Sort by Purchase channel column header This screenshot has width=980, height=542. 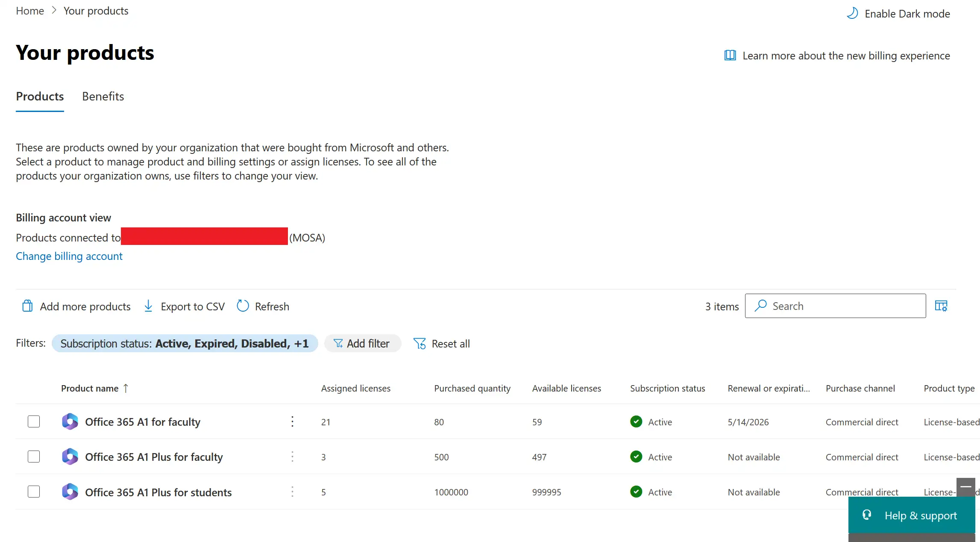(x=860, y=388)
